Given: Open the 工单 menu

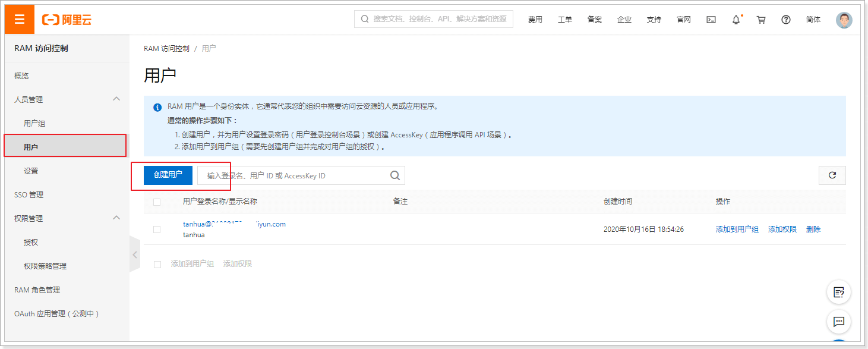Looking at the screenshot, I should coord(564,19).
